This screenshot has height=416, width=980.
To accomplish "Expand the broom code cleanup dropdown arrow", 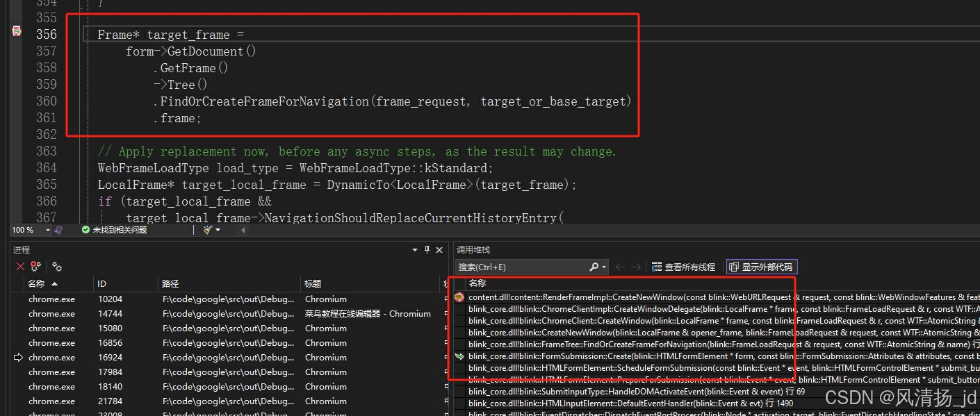I will click(218, 230).
